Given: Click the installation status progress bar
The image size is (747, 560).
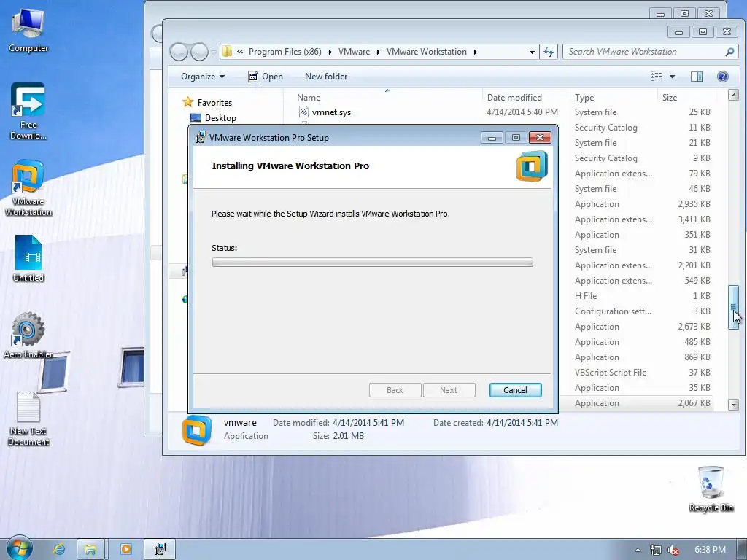Looking at the screenshot, I should (x=372, y=262).
